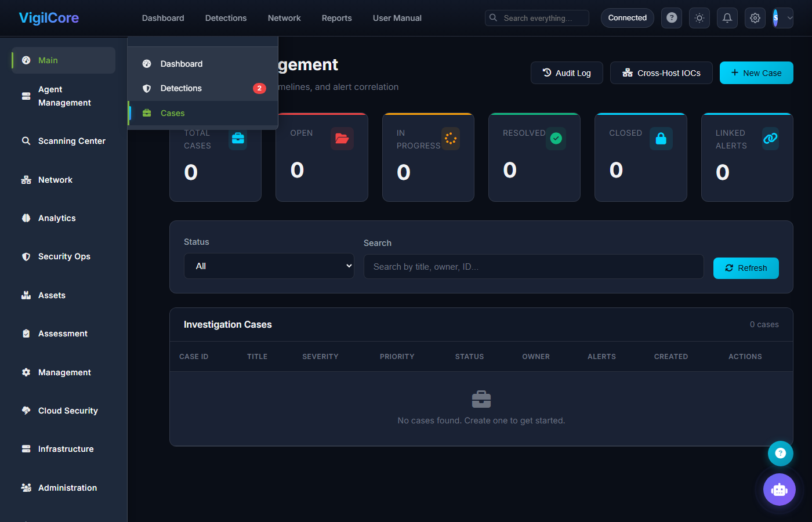
Task: Click the Detections shield icon in submenu
Action: [147, 88]
